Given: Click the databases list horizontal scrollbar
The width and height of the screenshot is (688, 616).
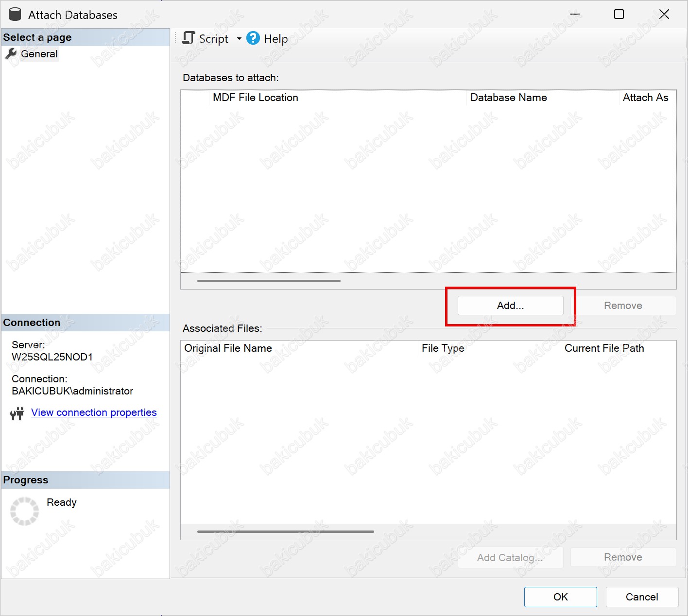Looking at the screenshot, I should click(x=269, y=281).
